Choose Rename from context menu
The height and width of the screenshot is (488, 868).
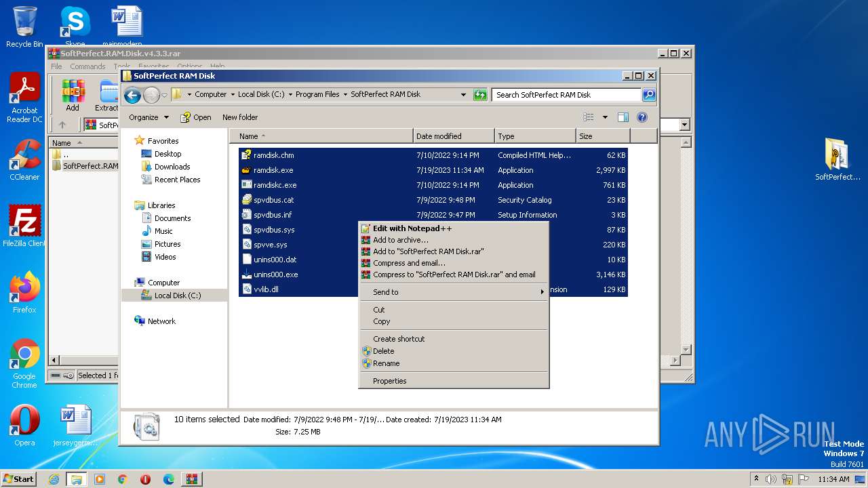click(453, 363)
